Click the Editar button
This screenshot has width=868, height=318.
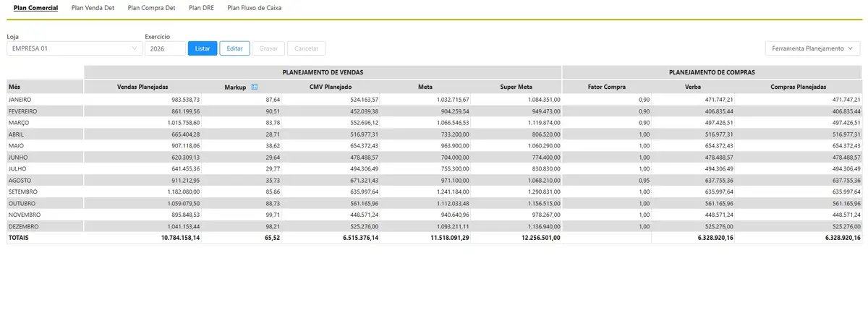[235, 48]
